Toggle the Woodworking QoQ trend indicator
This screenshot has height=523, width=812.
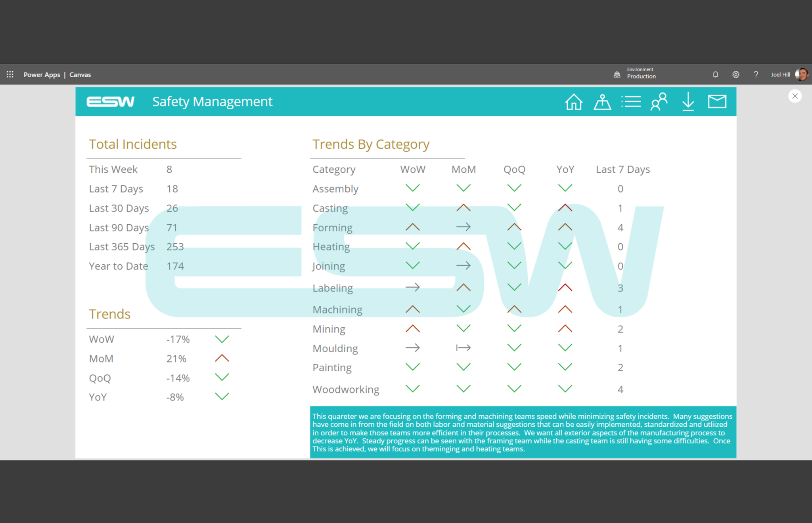[514, 389]
